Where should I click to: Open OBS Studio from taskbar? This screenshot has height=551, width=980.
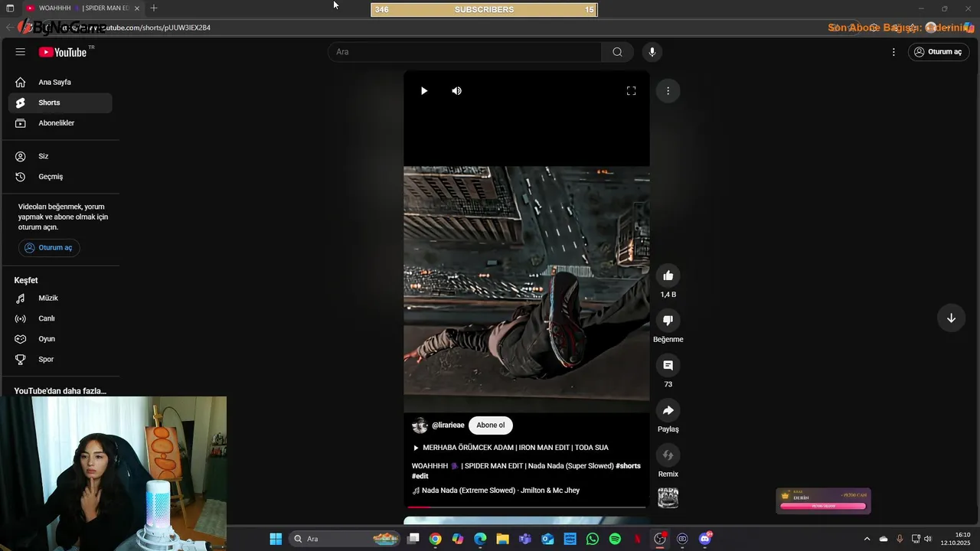[660, 539]
